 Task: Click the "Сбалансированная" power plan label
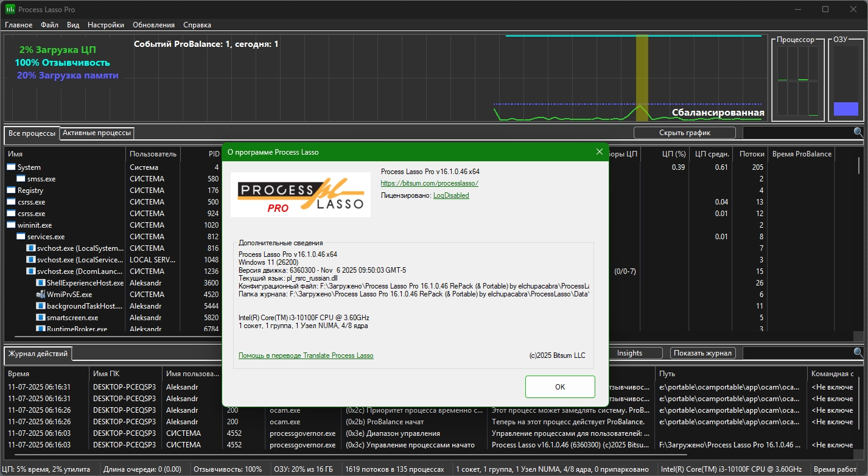pos(718,113)
